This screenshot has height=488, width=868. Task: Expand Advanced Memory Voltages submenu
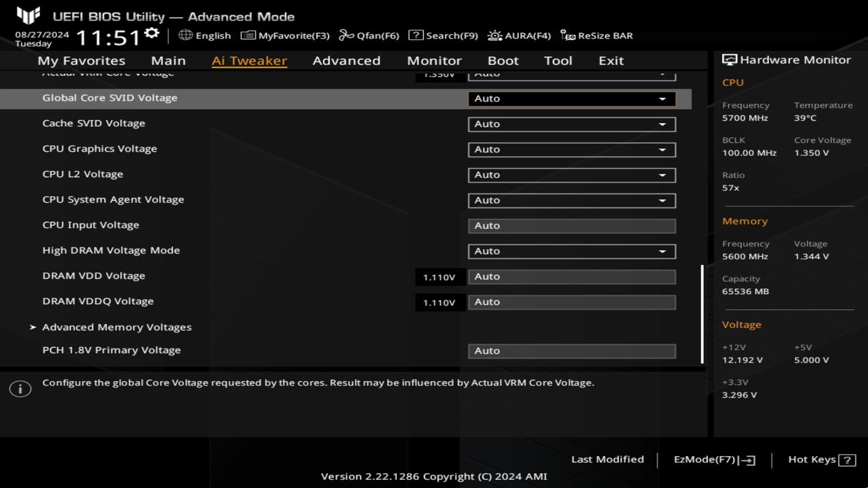tap(117, 327)
